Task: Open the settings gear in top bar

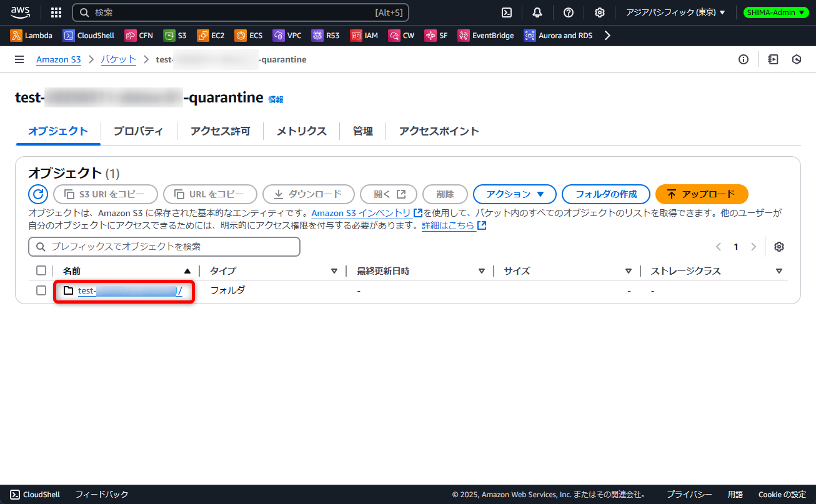Action: click(x=600, y=12)
